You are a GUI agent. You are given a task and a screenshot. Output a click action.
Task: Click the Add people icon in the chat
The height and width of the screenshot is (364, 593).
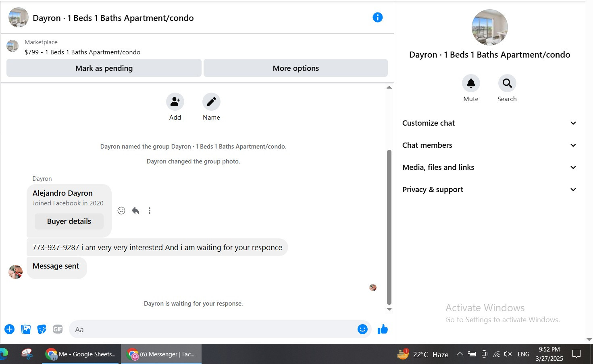tap(175, 102)
